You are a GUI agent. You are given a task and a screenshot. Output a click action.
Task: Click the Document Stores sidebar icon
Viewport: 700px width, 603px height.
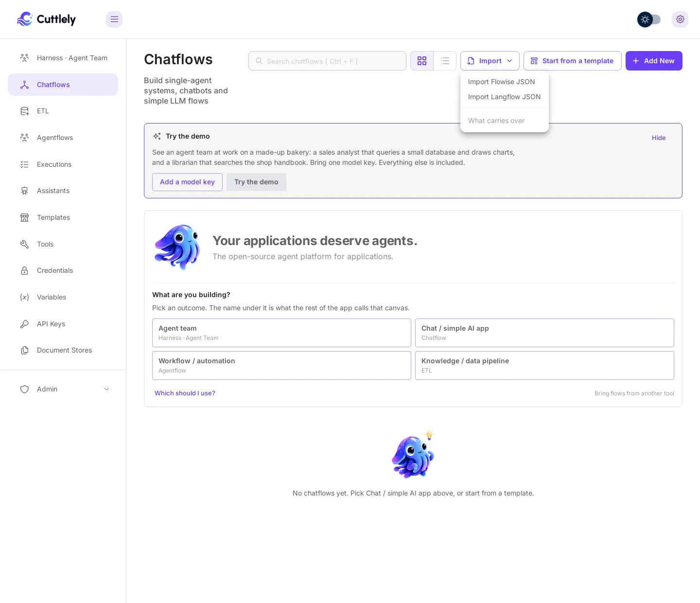pos(24,350)
